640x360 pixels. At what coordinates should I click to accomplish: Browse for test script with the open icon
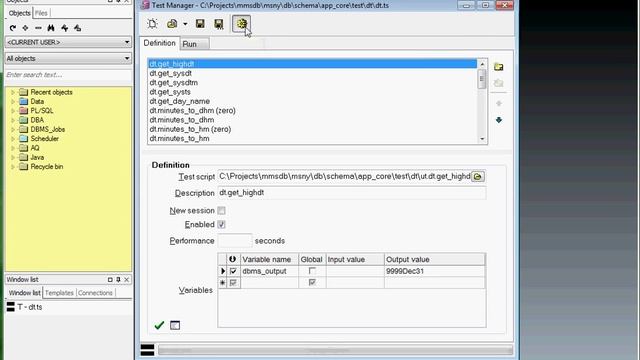coord(478,176)
